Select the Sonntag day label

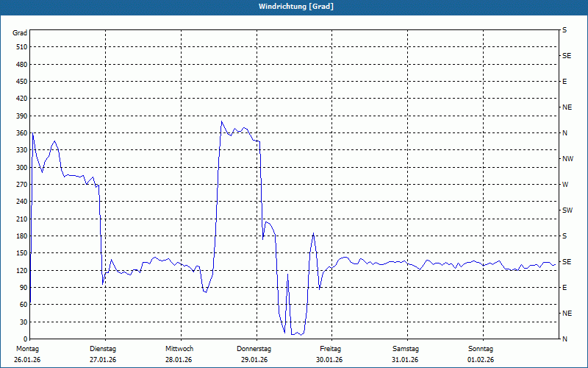(481, 349)
